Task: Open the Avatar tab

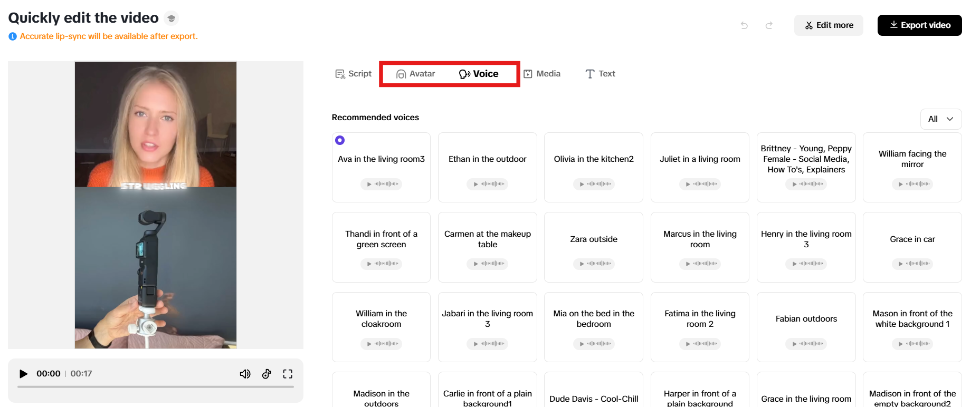Action: coord(416,74)
